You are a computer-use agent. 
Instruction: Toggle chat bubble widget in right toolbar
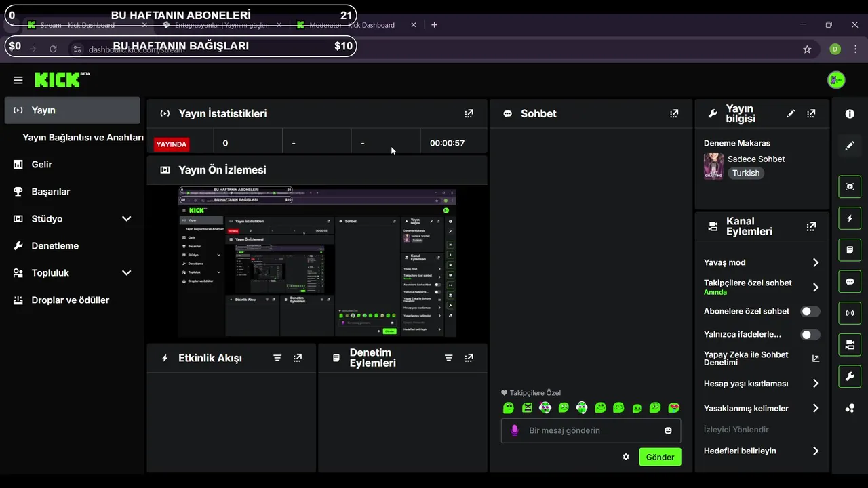[850, 281]
